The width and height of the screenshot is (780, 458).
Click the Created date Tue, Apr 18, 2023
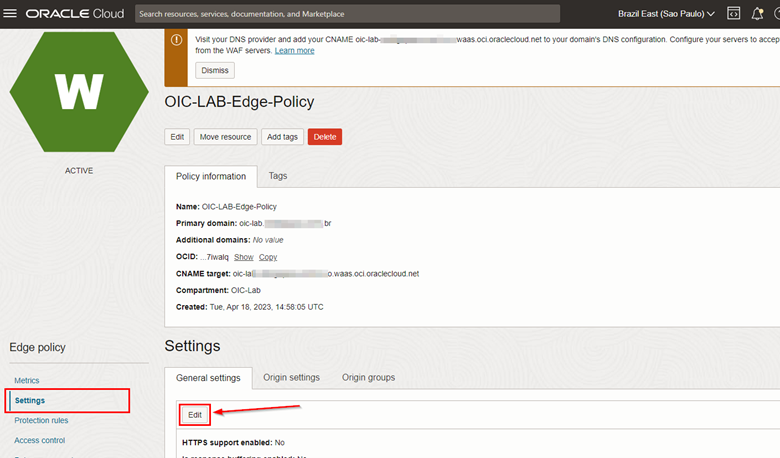coord(267,307)
